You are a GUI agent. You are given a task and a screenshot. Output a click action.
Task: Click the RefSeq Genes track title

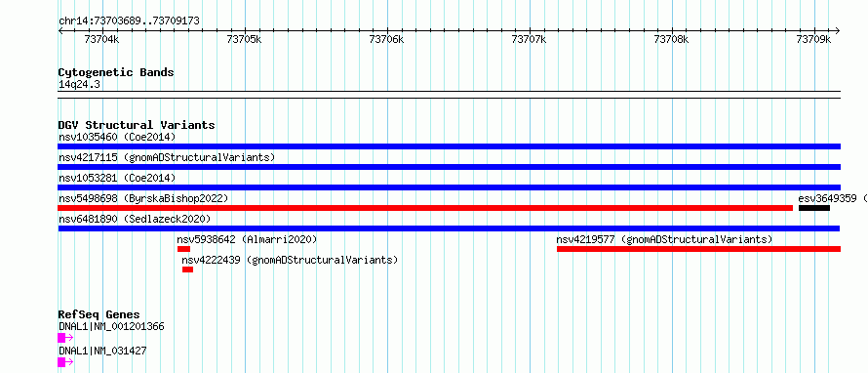[x=99, y=314]
